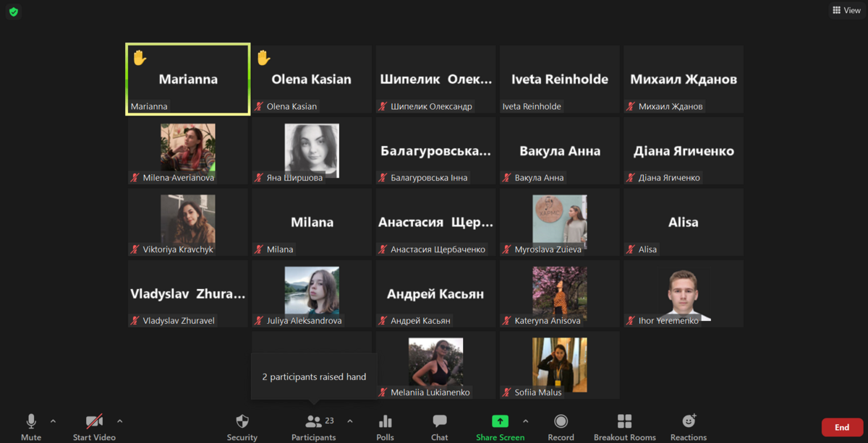Open the Reactions menu

tap(689, 427)
